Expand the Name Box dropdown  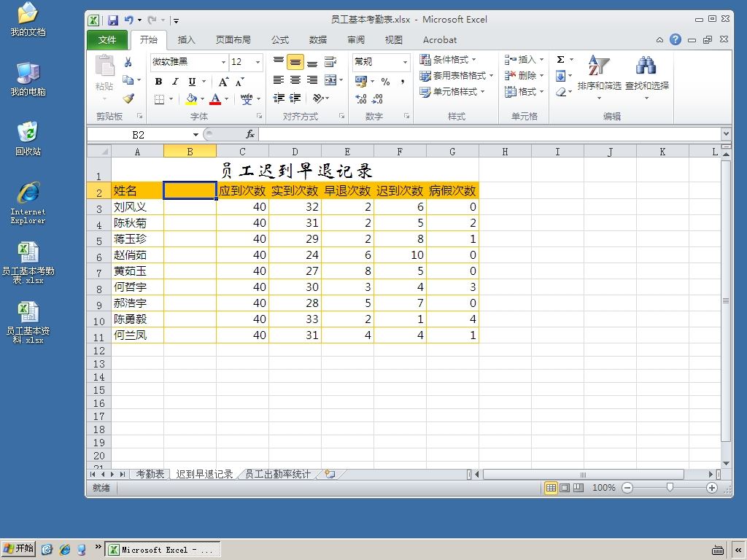tap(196, 135)
